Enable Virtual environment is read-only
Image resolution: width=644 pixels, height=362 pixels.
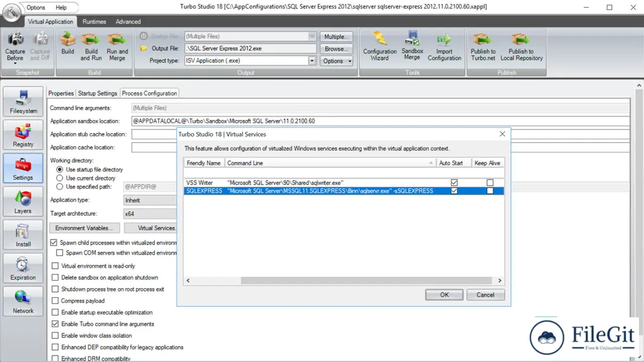pyautogui.click(x=55, y=266)
